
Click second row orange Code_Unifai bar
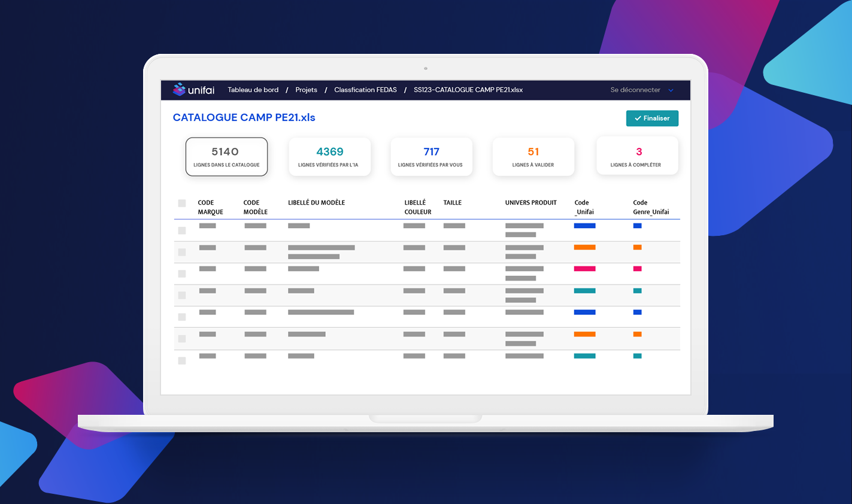coord(584,247)
